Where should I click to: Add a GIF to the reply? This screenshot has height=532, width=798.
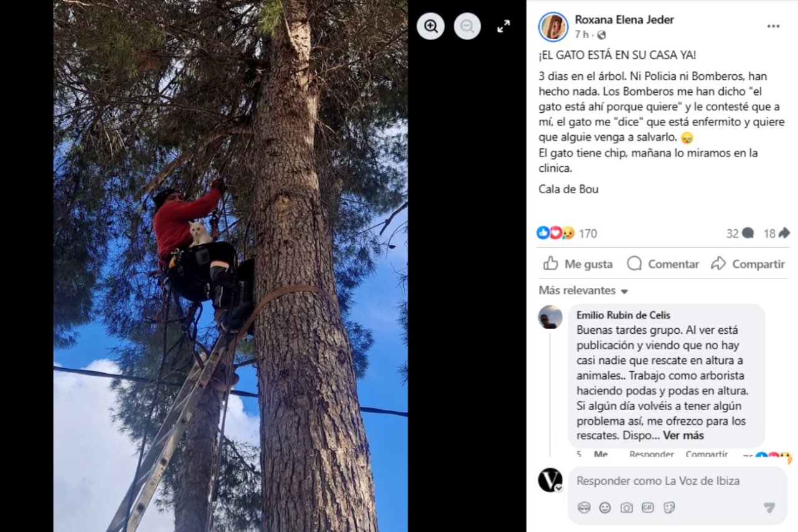pyautogui.click(x=648, y=508)
